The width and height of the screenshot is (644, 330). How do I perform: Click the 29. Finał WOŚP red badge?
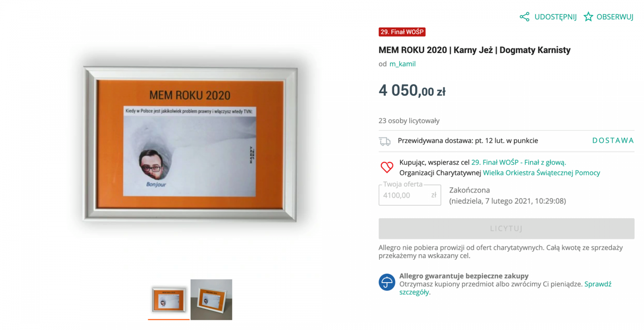pos(402,32)
